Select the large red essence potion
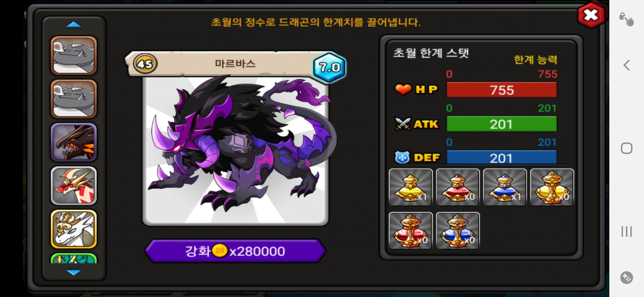The height and width of the screenshot is (297, 644). pos(411,231)
